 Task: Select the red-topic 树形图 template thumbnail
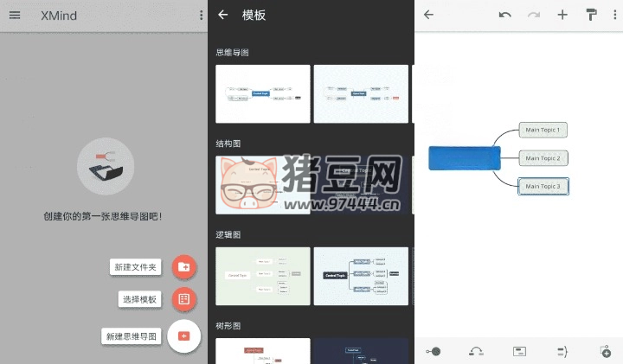[x=263, y=351]
